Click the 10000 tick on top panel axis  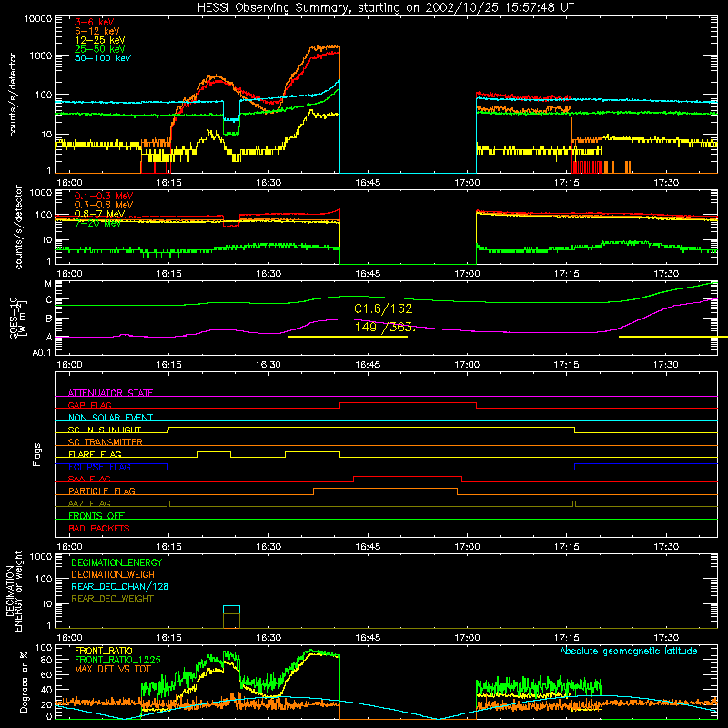point(38,19)
